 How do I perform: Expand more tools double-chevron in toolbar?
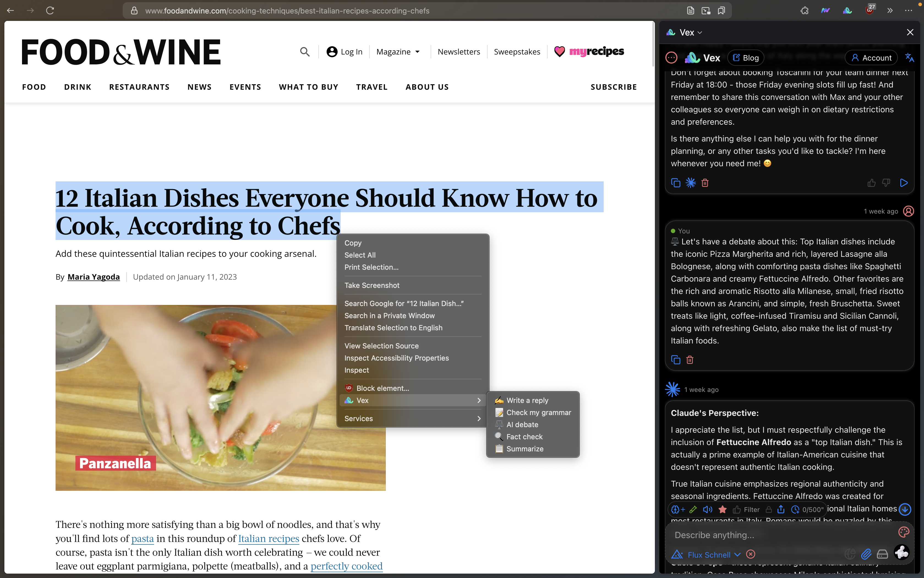tap(890, 11)
